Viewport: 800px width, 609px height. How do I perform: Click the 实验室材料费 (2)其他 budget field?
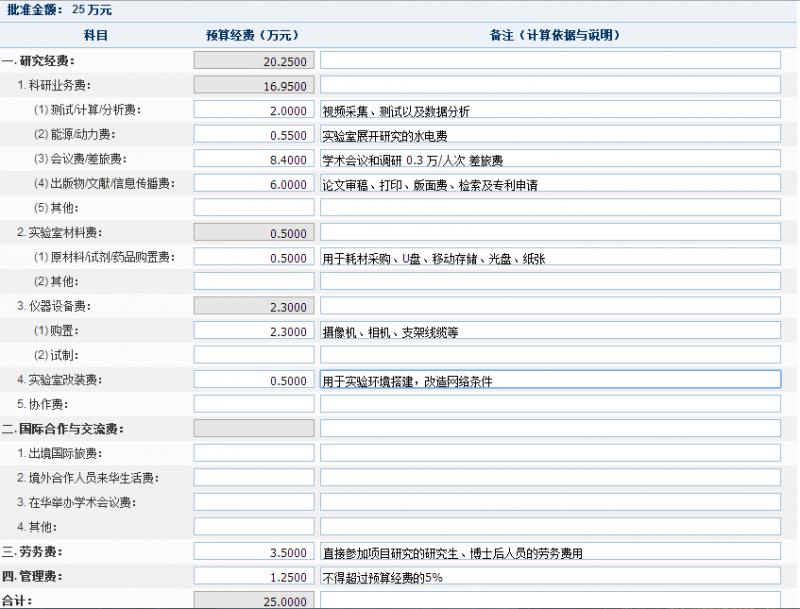pyautogui.click(x=254, y=282)
